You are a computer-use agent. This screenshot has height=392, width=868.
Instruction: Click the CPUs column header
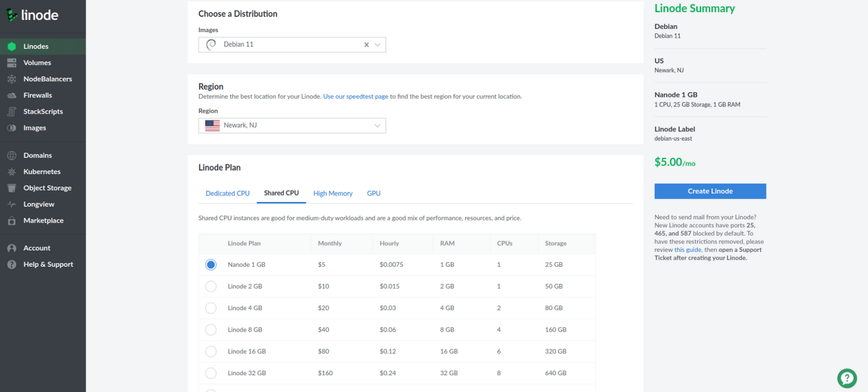505,244
